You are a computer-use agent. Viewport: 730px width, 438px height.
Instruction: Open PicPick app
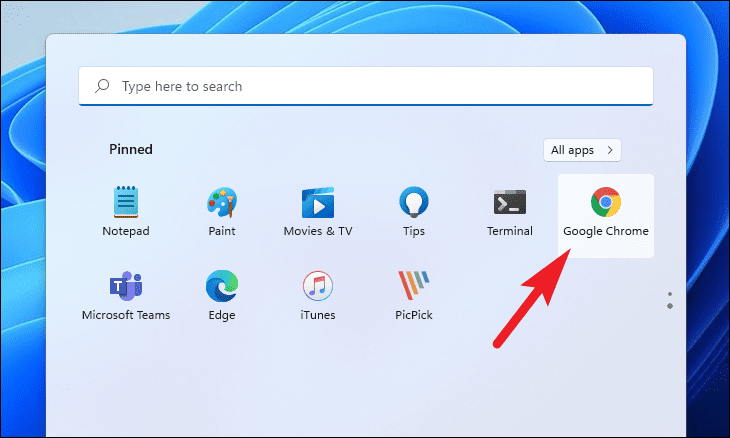(x=413, y=296)
